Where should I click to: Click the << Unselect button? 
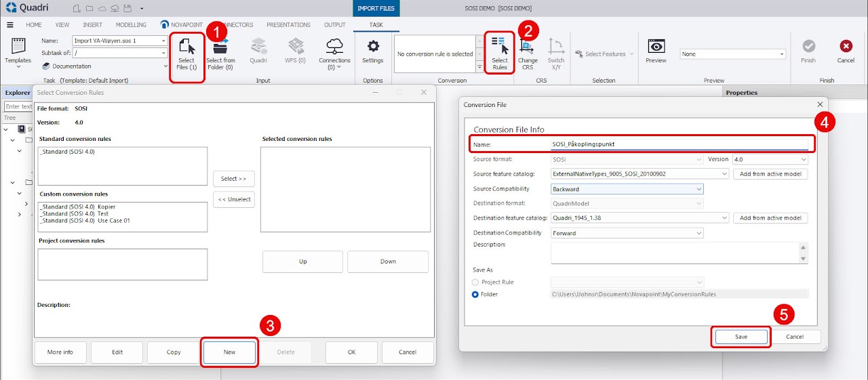pyautogui.click(x=234, y=199)
